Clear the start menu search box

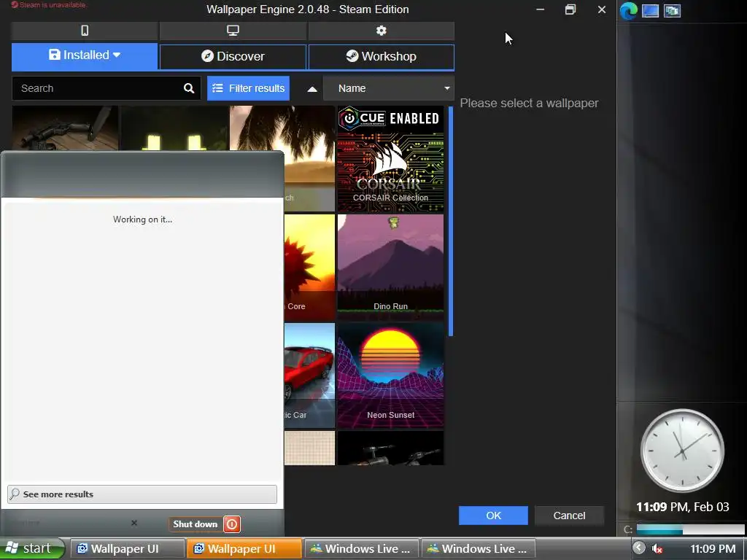(x=134, y=523)
